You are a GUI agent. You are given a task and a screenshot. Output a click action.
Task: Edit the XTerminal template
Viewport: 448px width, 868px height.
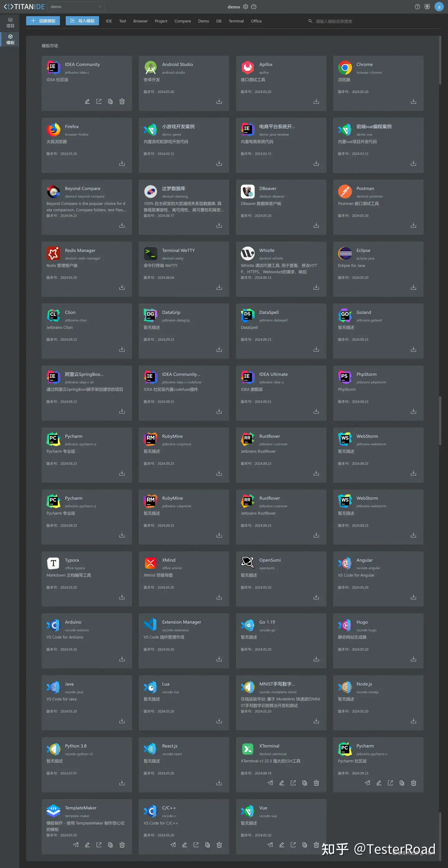click(x=282, y=783)
